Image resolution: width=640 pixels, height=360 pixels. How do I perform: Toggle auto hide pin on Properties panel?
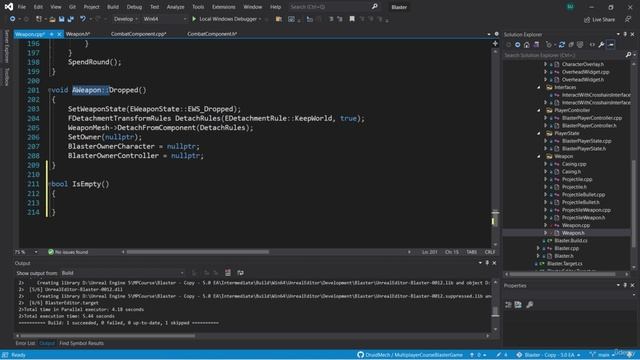[625, 285]
